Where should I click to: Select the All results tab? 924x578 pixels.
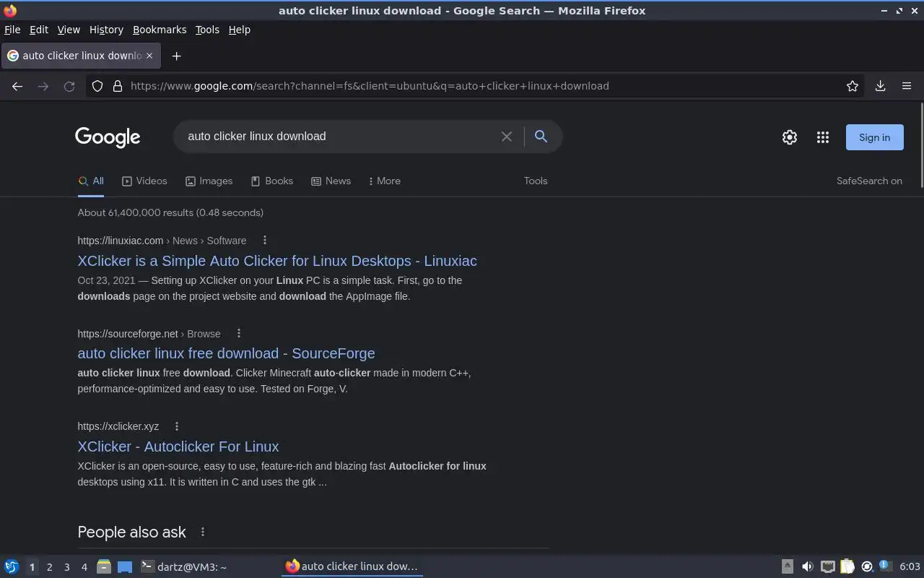coord(91,181)
